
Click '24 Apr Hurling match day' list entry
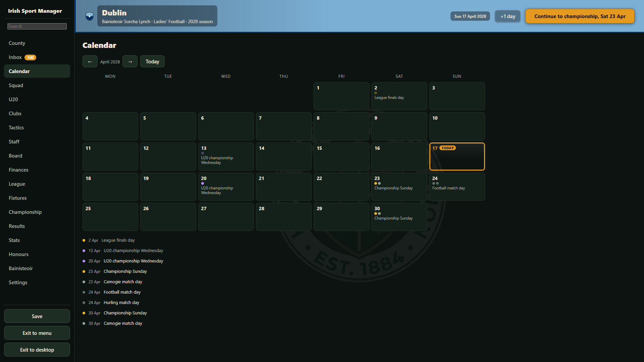pos(111,303)
